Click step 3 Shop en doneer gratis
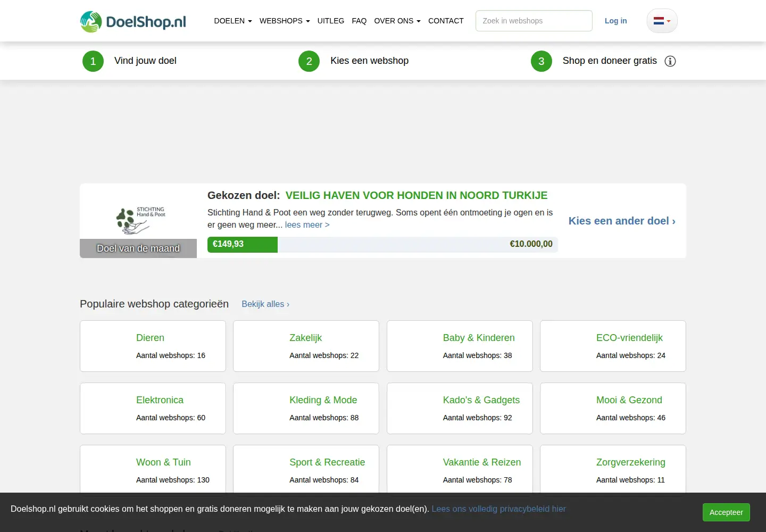 point(594,61)
